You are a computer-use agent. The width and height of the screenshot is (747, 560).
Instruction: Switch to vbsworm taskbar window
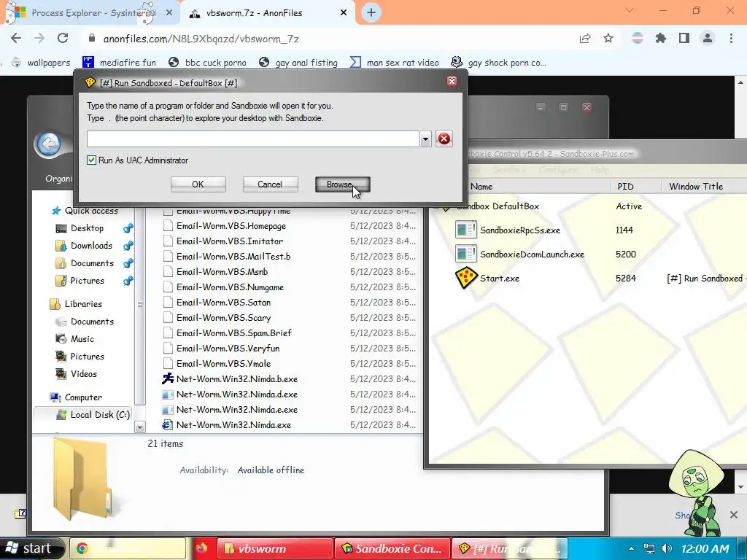[x=275, y=548]
